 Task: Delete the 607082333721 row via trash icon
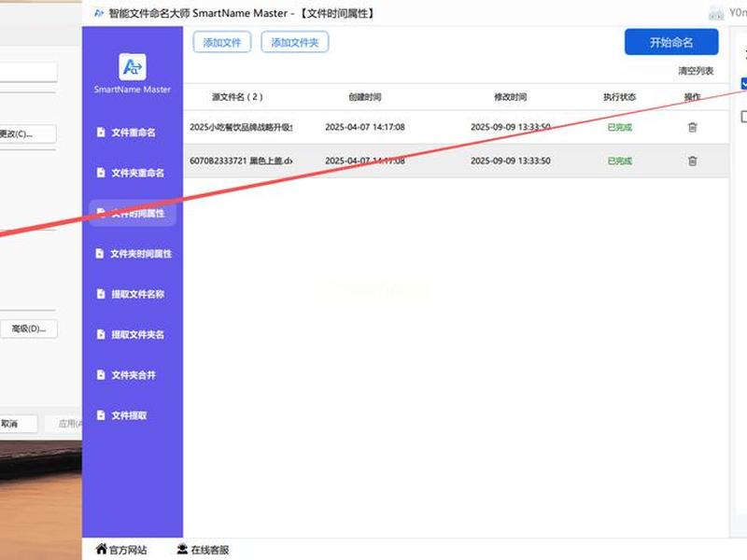(x=692, y=161)
